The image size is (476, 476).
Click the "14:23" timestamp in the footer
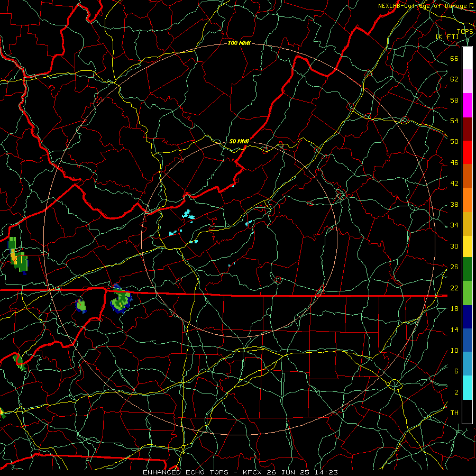click(x=326, y=472)
